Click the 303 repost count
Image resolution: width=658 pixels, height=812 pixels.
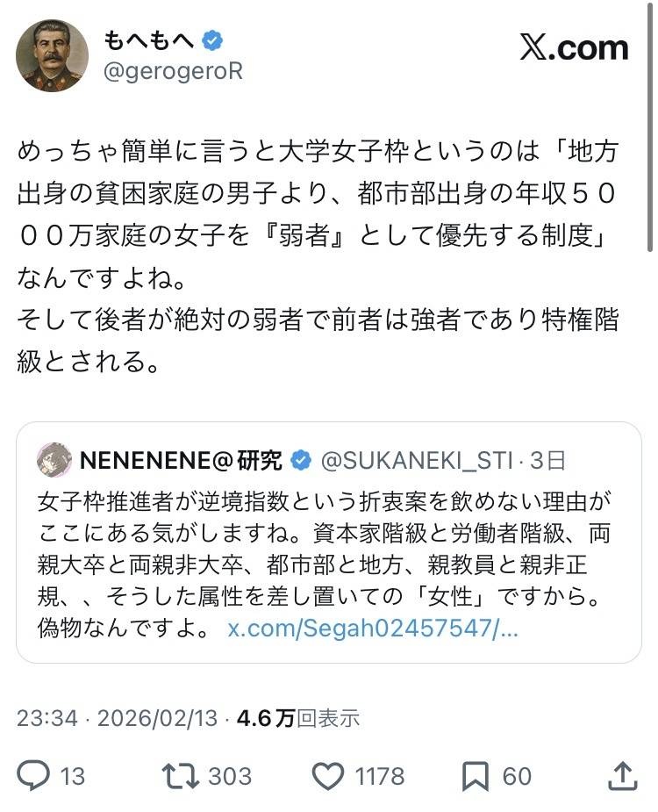[230, 776]
